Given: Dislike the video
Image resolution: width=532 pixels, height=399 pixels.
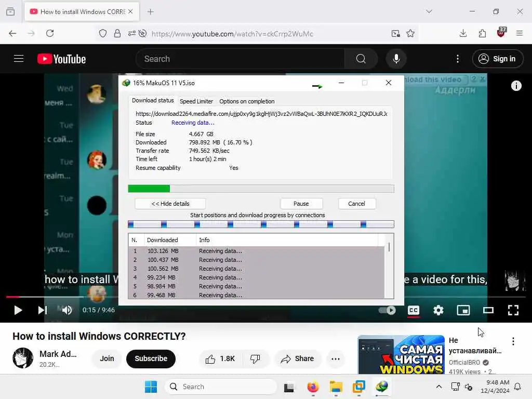Looking at the screenshot, I should tap(255, 358).
